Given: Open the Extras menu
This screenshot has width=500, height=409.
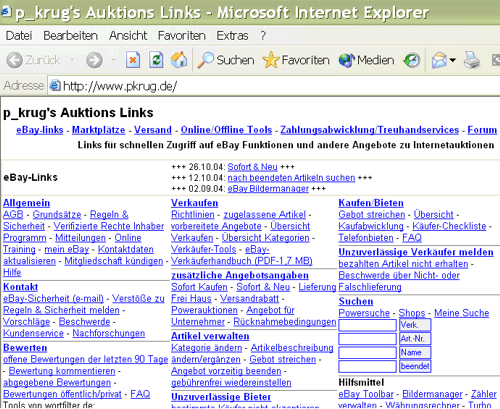Looking at the screenshot, I should pyautogui.click(x=232, y=35).
